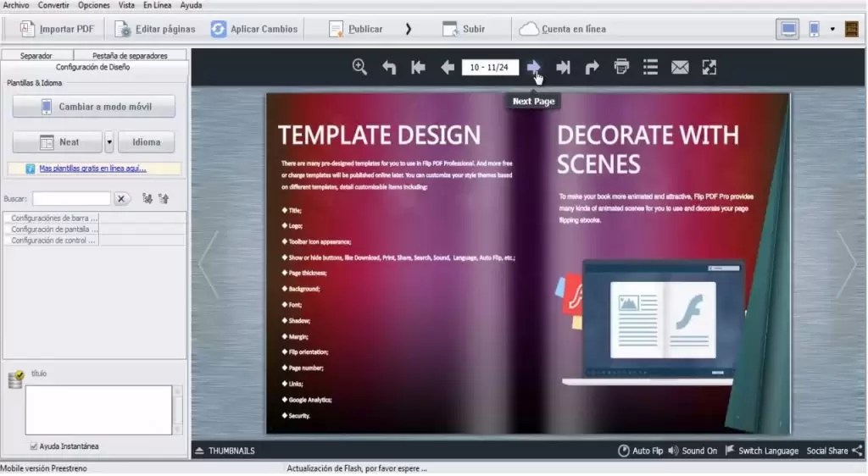The width and height of the screenshot is (868, 476).
Task: Click Subir upload button
Action: (464, 29)
